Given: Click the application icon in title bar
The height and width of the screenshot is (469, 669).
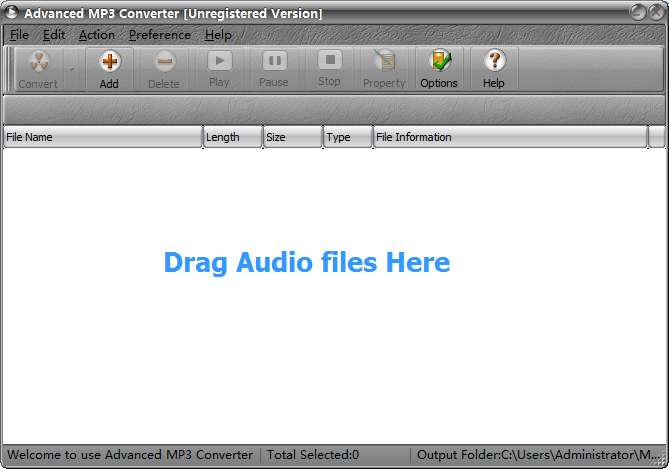Looking at the screenshot, I should pyautogui.click(x=12, y=12).
